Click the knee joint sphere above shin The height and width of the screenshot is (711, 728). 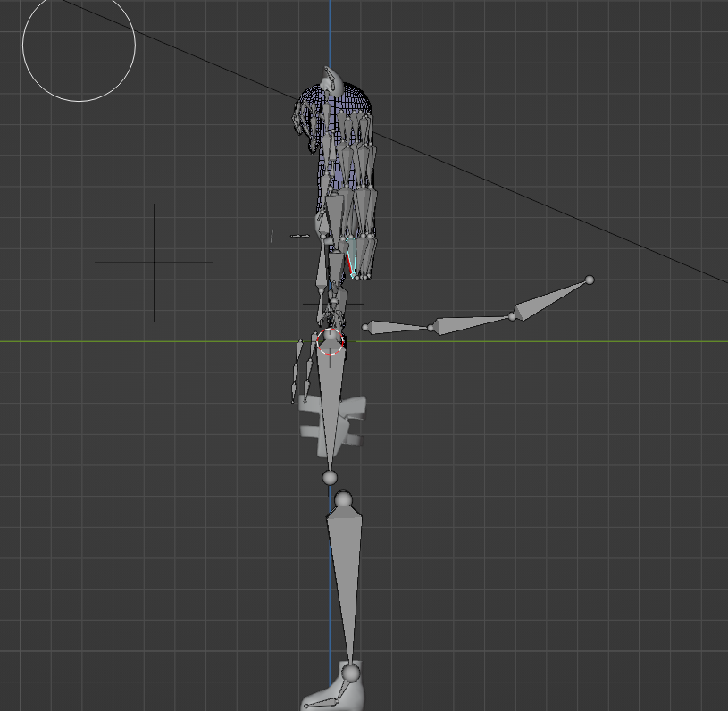coord(343,499)
